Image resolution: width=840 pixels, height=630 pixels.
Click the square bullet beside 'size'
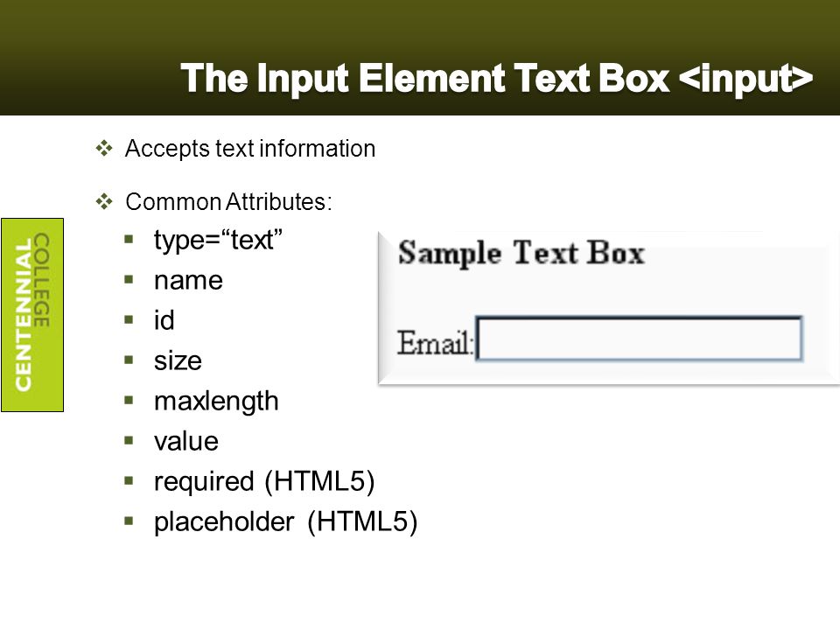click(129, 360)
